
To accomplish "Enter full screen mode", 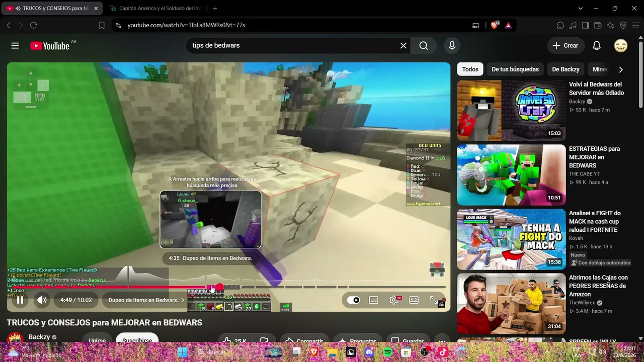I will [434, 300].
